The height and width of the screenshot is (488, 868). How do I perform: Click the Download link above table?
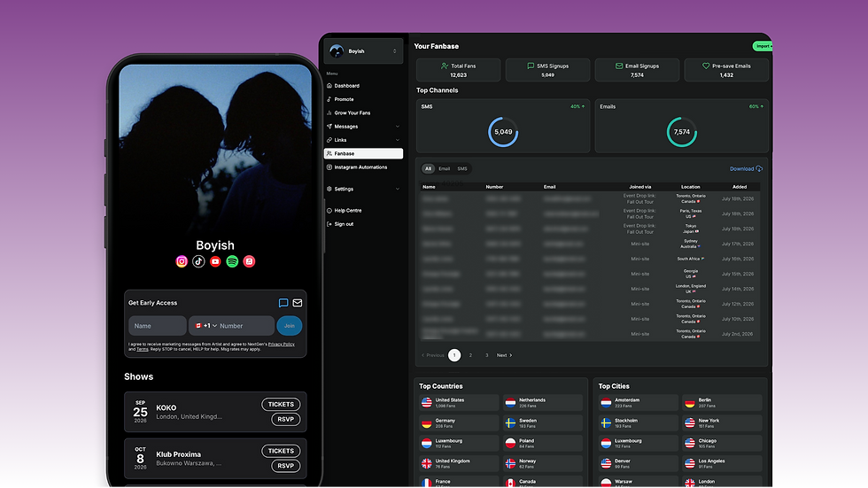pyautogui.click(x=746, y=169)
